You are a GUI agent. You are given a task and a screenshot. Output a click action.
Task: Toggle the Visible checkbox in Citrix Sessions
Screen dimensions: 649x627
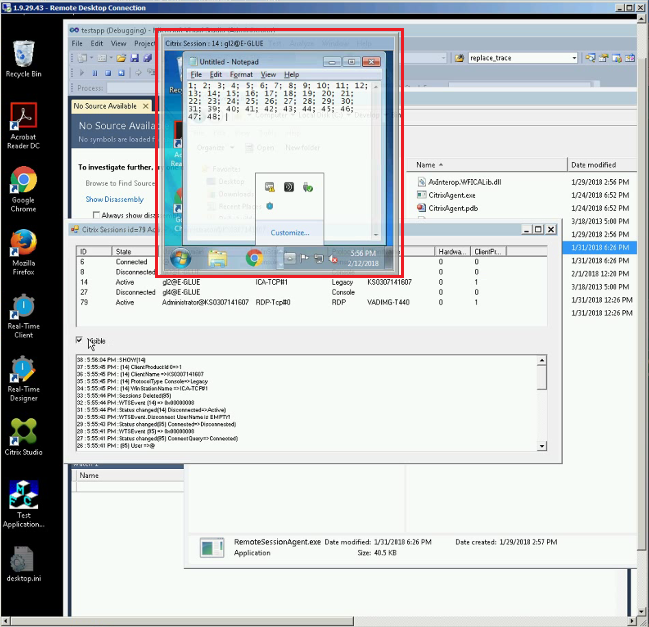tap(79, 340)
